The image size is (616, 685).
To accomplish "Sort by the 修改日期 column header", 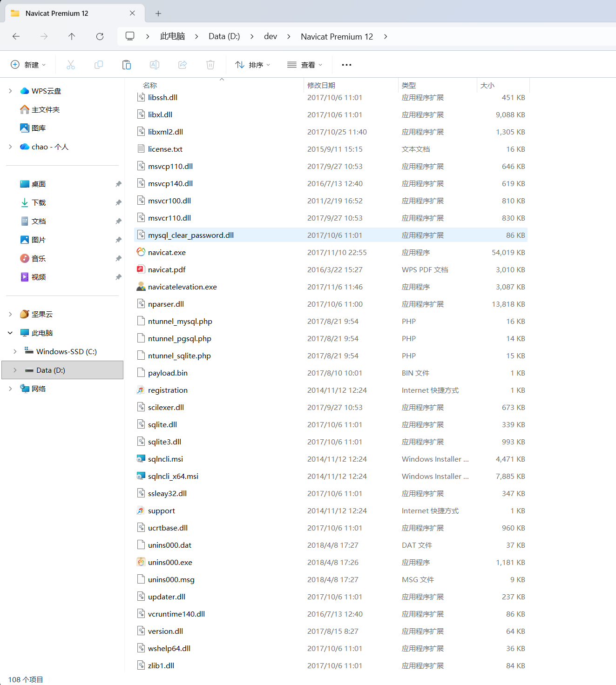I will tap(321, 85).
